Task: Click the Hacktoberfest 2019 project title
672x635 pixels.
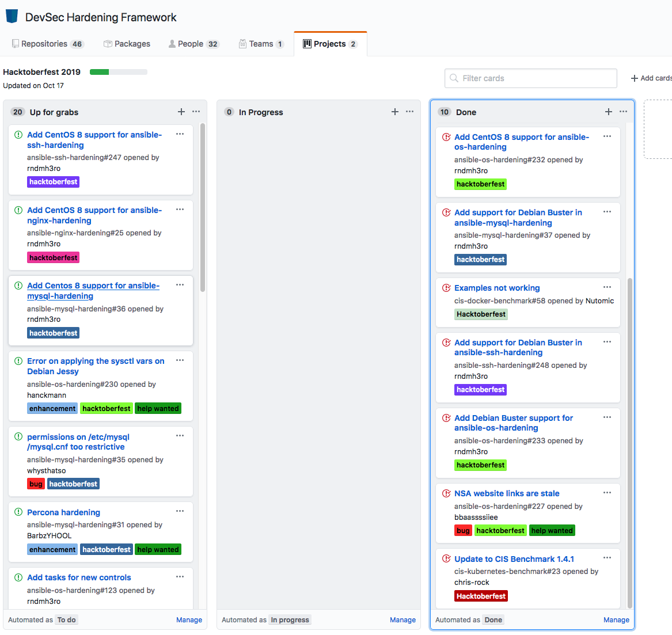Action: [x=41, y=72]
